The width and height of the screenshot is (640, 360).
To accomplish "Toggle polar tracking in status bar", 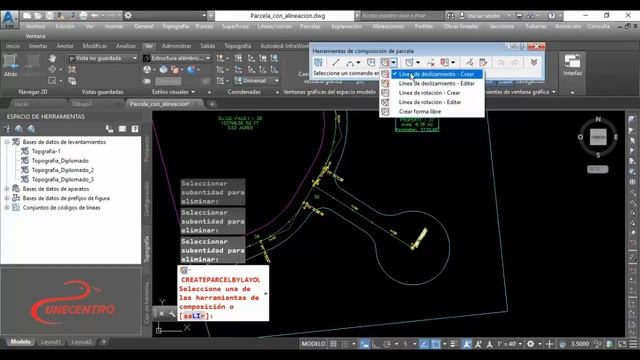I will tap(387, 344).
